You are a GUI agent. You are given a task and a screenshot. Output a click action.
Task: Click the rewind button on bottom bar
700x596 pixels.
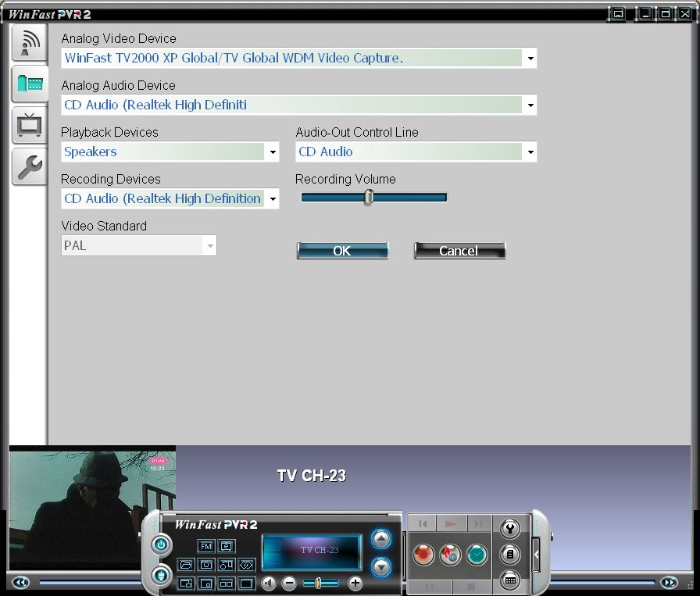click(x=20, y=583)
